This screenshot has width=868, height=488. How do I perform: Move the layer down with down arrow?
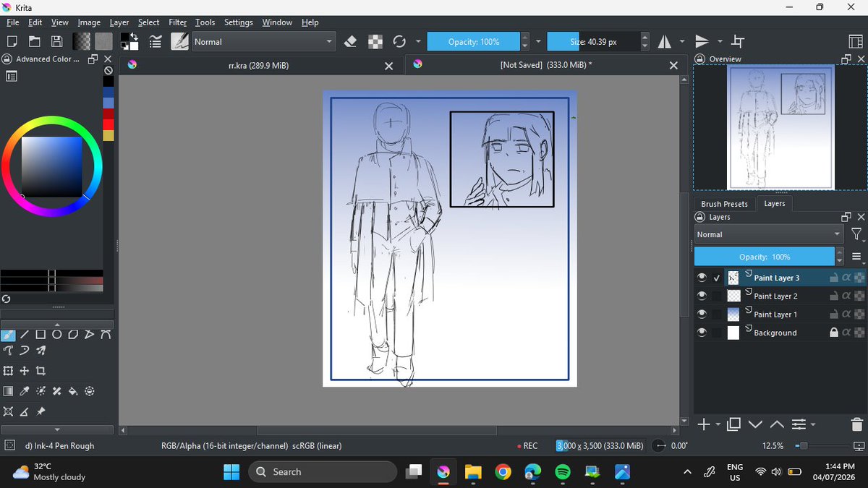point(755,424)
